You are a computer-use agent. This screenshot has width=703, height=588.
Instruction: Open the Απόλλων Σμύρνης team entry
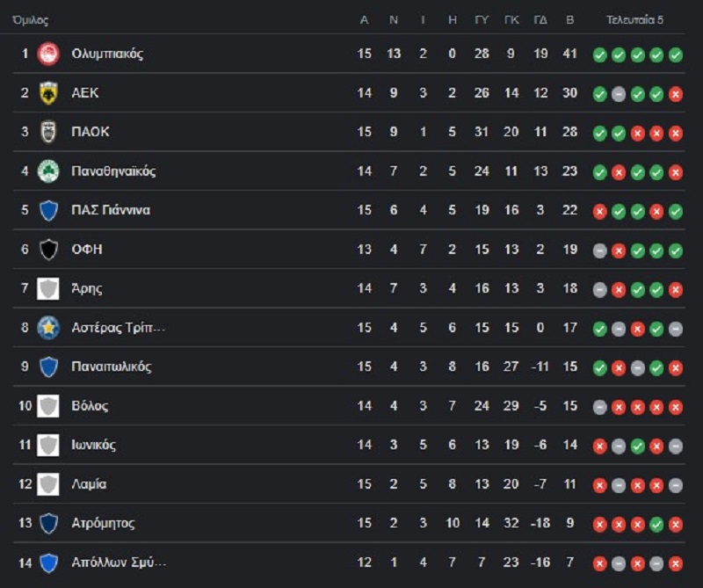[119, 562]
